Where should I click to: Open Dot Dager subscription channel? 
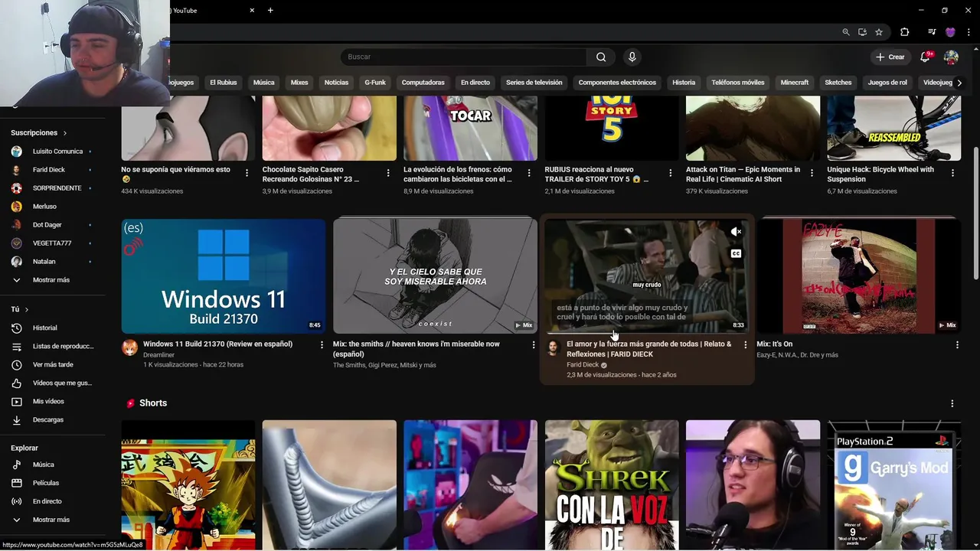pyautogui.click(x=53, y=225)
